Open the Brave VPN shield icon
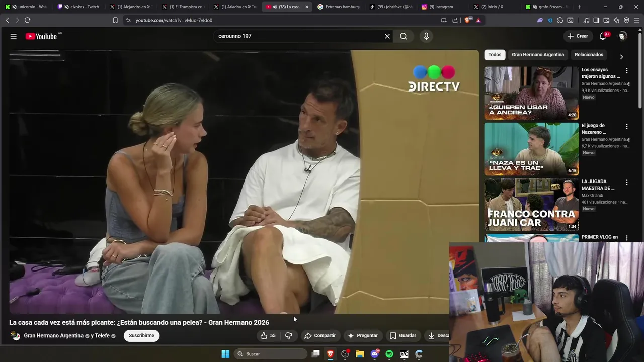This screenshot has width=644, height=362. coord(626,20)
